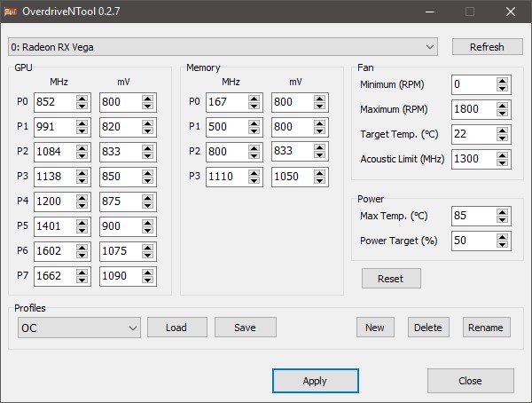Screen dimensions: 532x403
Task: Increase GPU P6 MHz with up arrow
Action: [x=82, y=248]
